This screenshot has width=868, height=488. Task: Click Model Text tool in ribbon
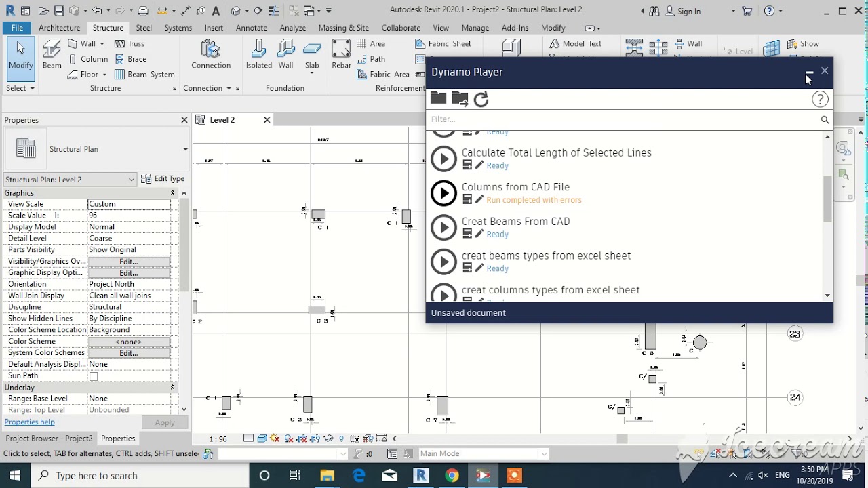pyautogui.click(x=574, y=43)
